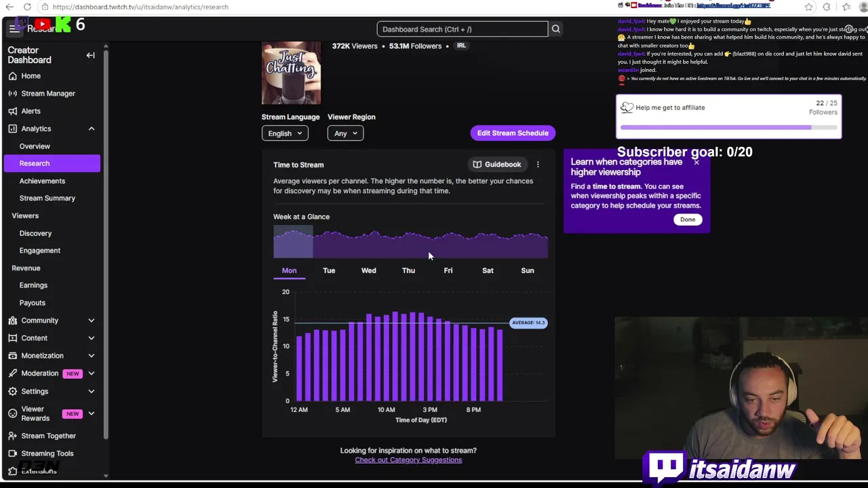This screenshot has width=868, height=488.
Task: Collapse the Creator Dashboard sidebar with the arrow icon
Action: pyautogui.click(x=90, y=55)
